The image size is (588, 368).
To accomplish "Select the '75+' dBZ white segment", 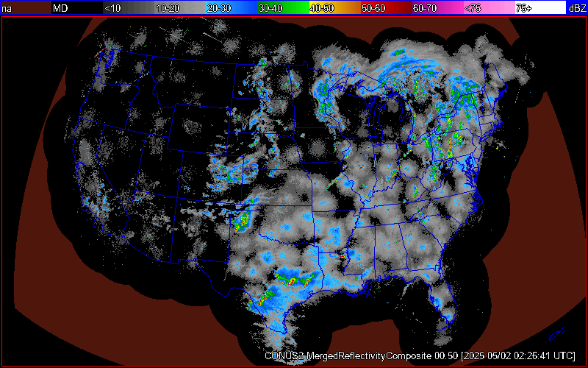I will pos(540,7).
